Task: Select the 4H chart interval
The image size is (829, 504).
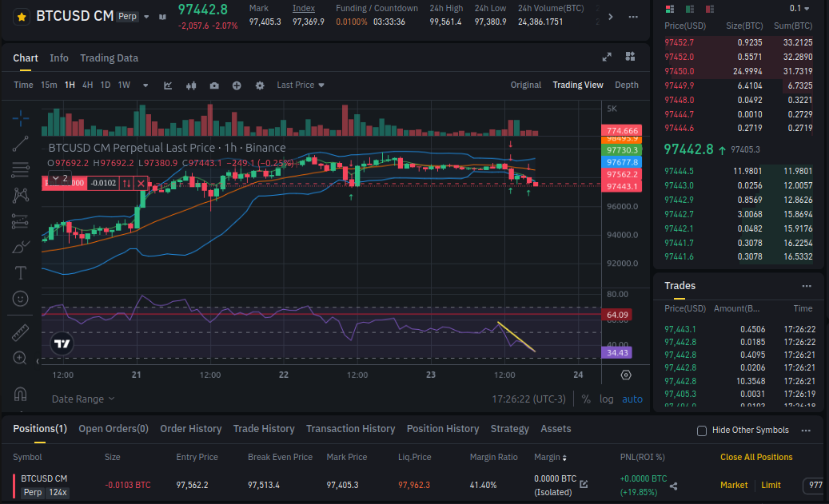Action: [x=88, y=85]
